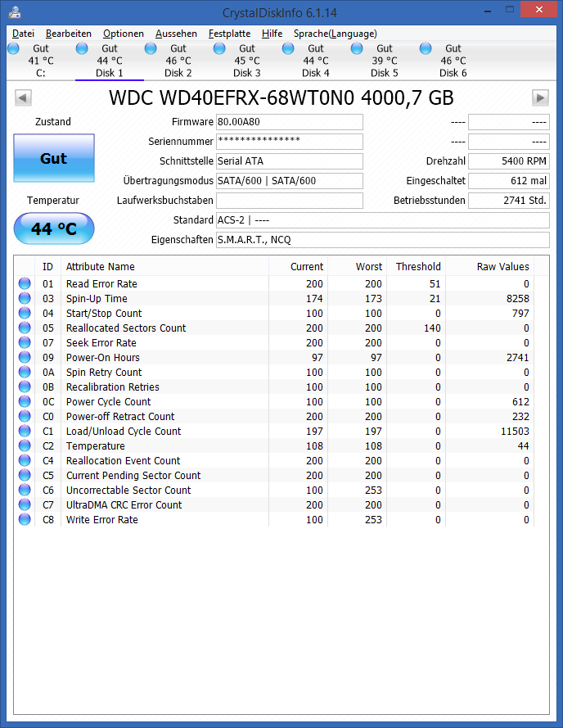Viewport: 563px width, 728px height.
Task: Click the CrystalDiskInfo app icon in title bar
Action: click(15, 12)
